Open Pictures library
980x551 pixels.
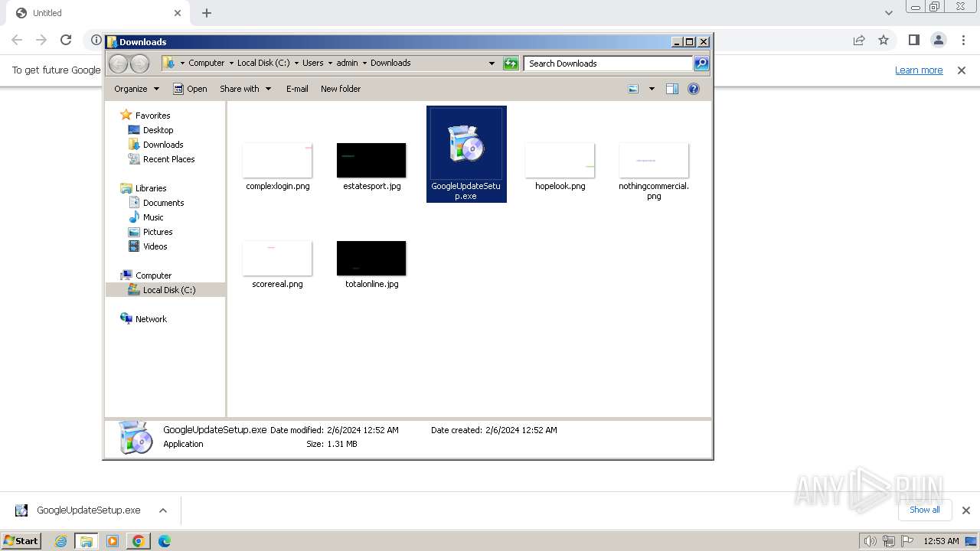[150, 232]
